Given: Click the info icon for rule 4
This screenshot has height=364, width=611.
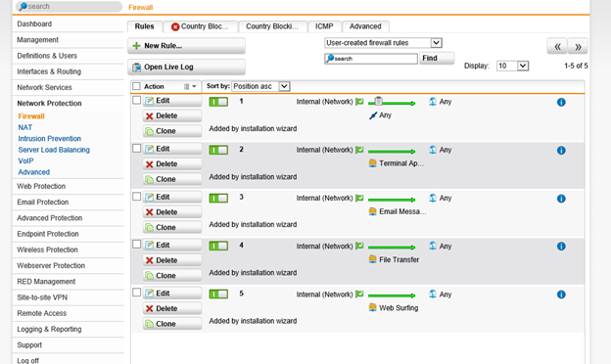Looking at the screenshot, I should [561, 247].
